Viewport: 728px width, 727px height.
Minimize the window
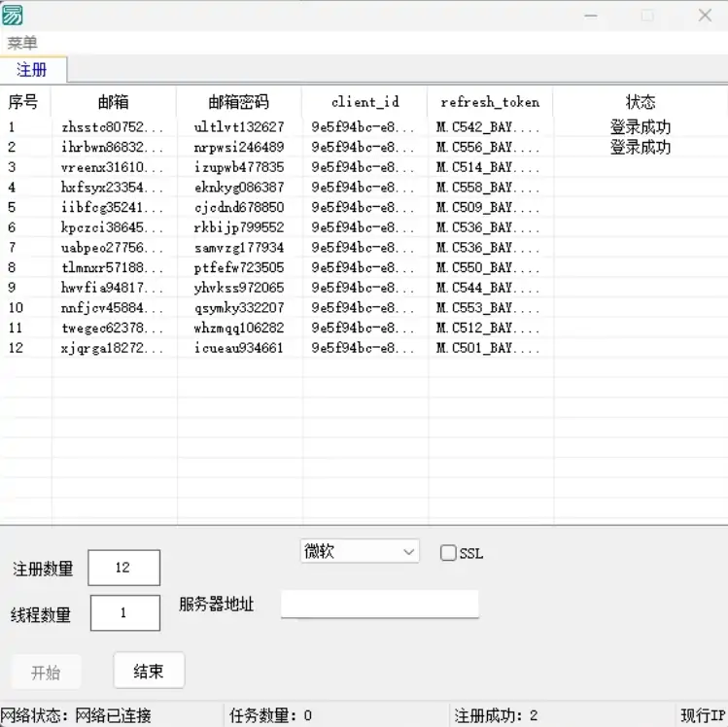coord(591,16)
